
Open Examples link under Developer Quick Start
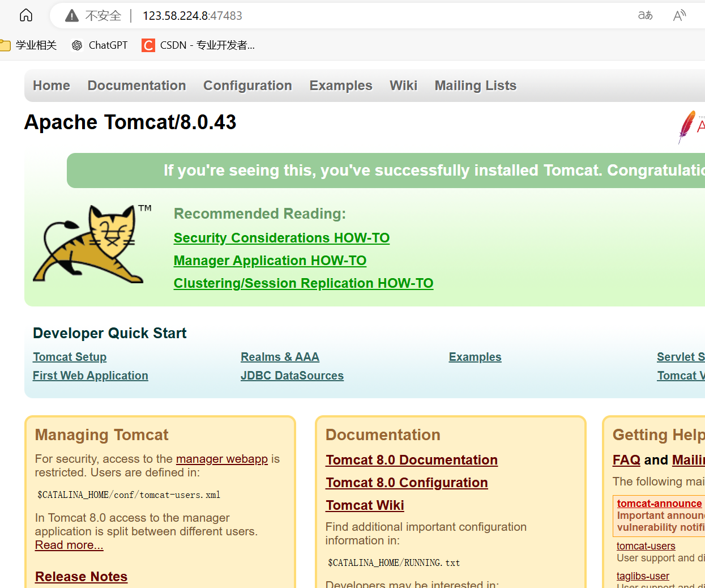(475, 357)
